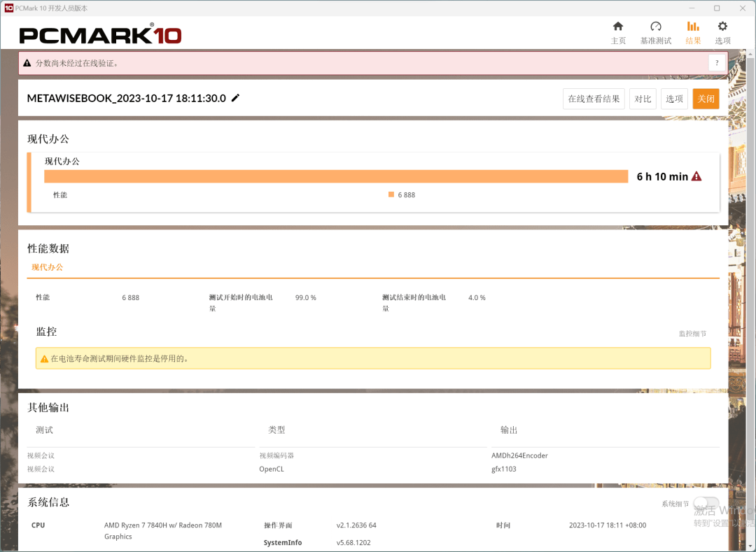Open results via the bar chart icon
Screen dimensions: 756x552
pyautogui.click(x=693, y=27)
